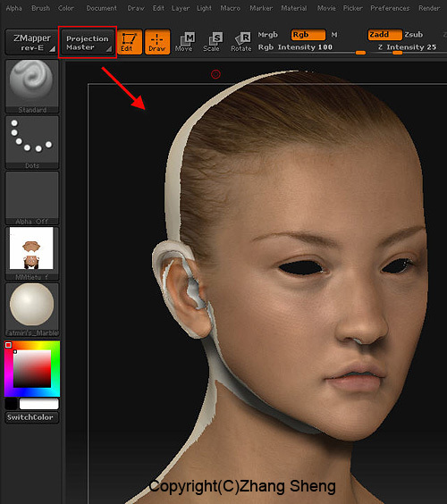Image resolution: width=447 pixels, height=504 pixels.
Task: Activate the Rotate tool
Action: click(241, 42)
